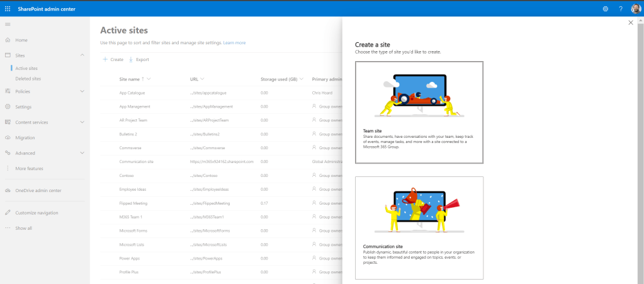Click the help question mark icon

coord(620,8)
